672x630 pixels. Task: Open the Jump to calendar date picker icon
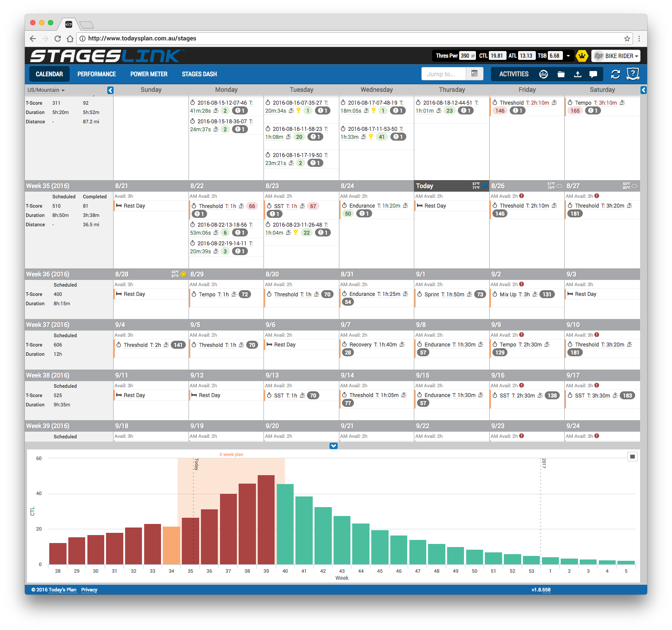tap(474, 74)
